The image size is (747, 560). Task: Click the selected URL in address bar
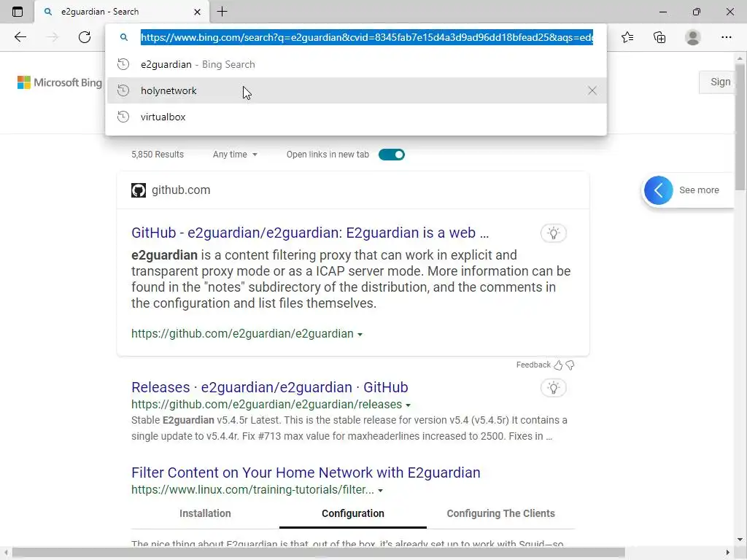pos(367,37)
